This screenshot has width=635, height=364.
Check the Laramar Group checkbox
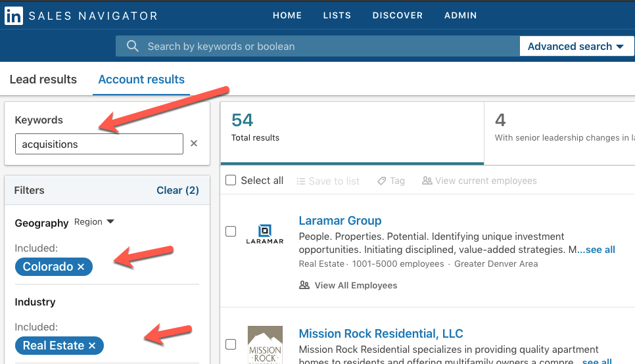[x=231, y=231]
